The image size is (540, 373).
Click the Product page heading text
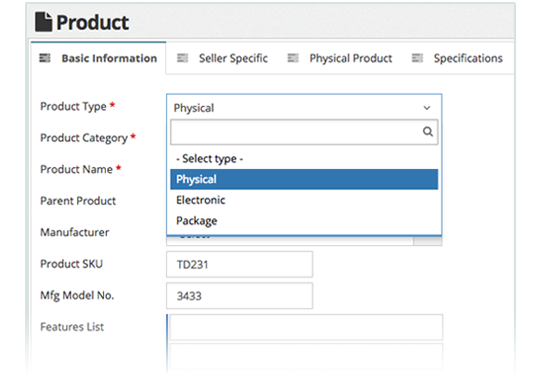coord(93,23)
